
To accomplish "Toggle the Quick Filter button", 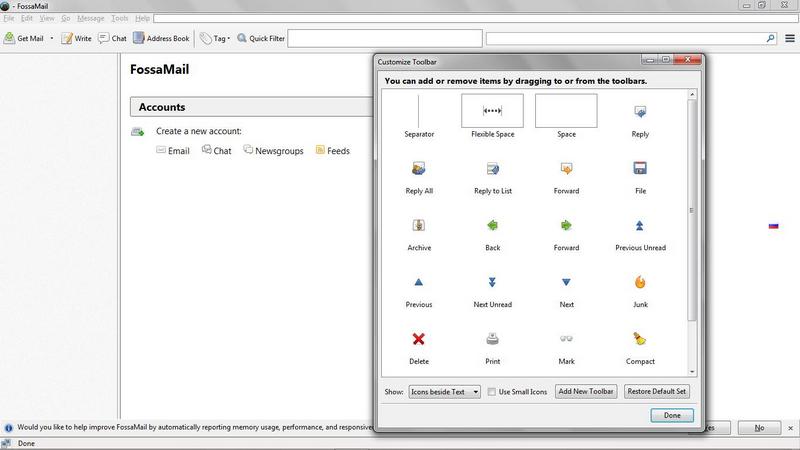I will click(261, 38).
